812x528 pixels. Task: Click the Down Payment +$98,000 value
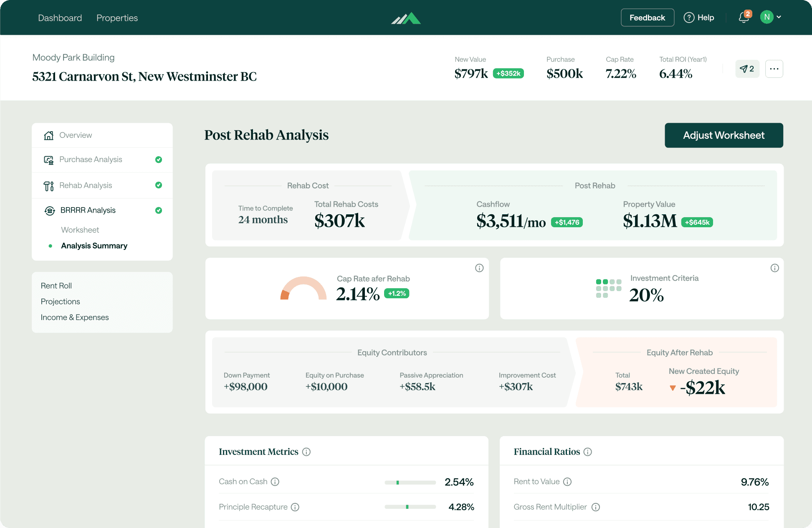(x=245, y=387)
